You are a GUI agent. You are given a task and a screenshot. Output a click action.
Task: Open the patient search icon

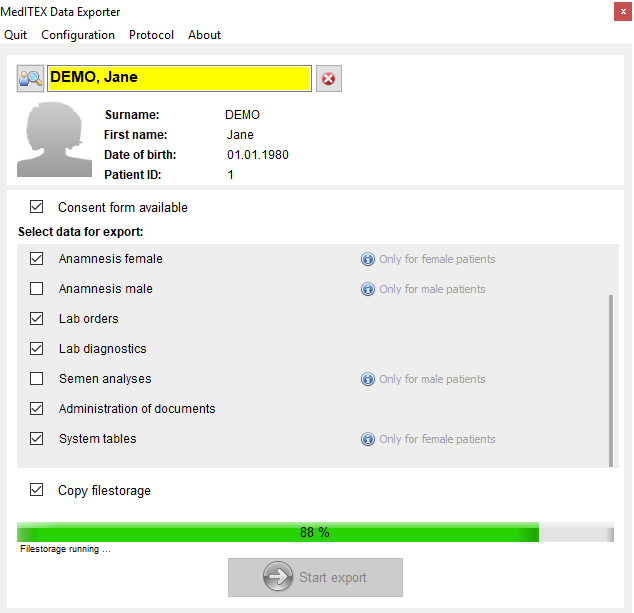tap(30, 78)
